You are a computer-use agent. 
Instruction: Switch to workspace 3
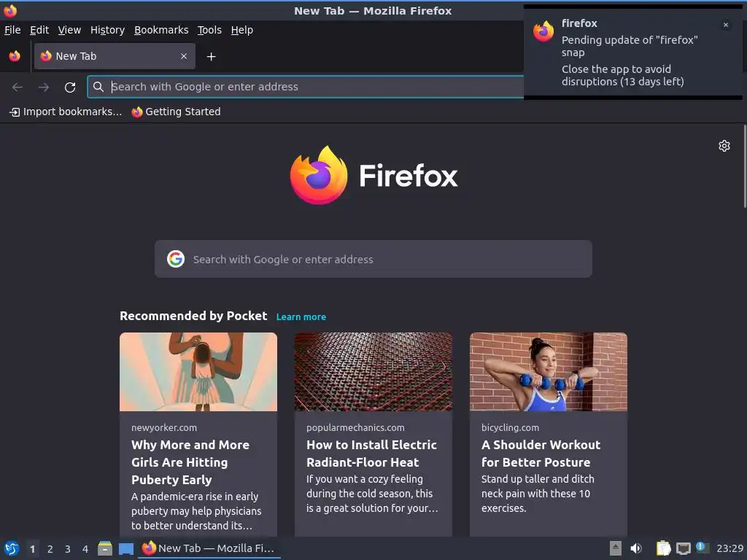68,549
